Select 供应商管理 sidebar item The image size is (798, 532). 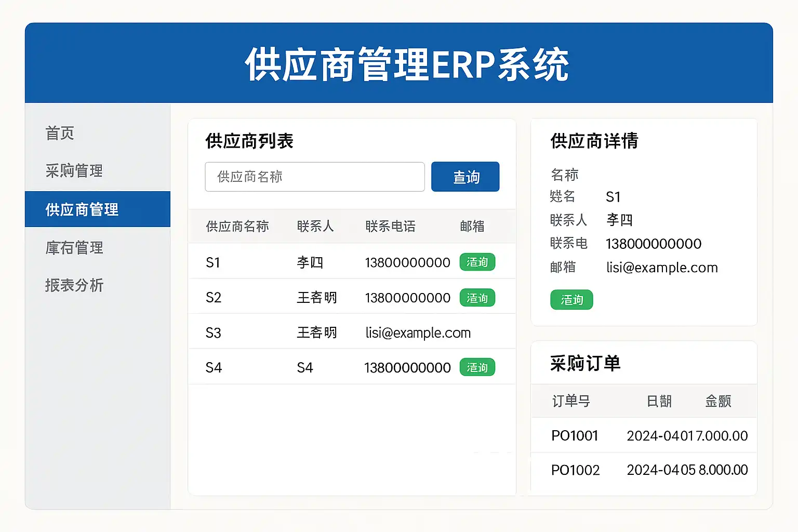tap(82, 209)
